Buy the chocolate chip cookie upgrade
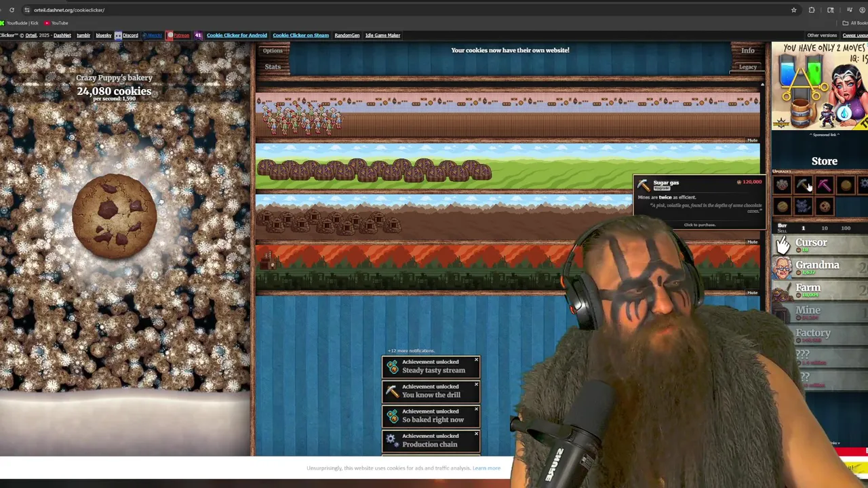868x488 pixels. 824,206
